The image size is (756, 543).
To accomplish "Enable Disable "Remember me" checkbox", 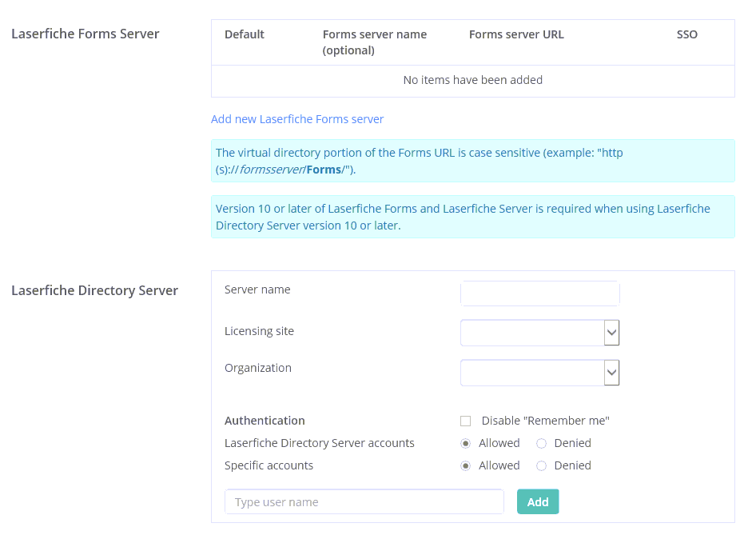I will click(466, 421).
